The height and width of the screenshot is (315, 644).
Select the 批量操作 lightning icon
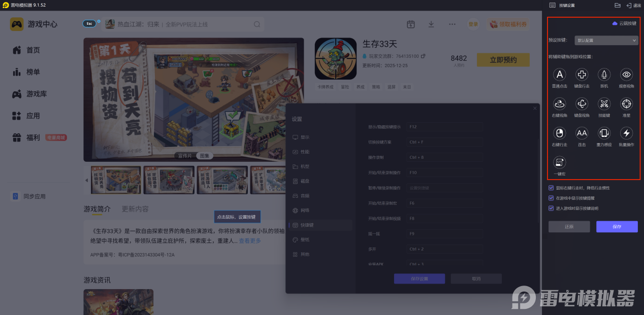click(x=626, y=133)
